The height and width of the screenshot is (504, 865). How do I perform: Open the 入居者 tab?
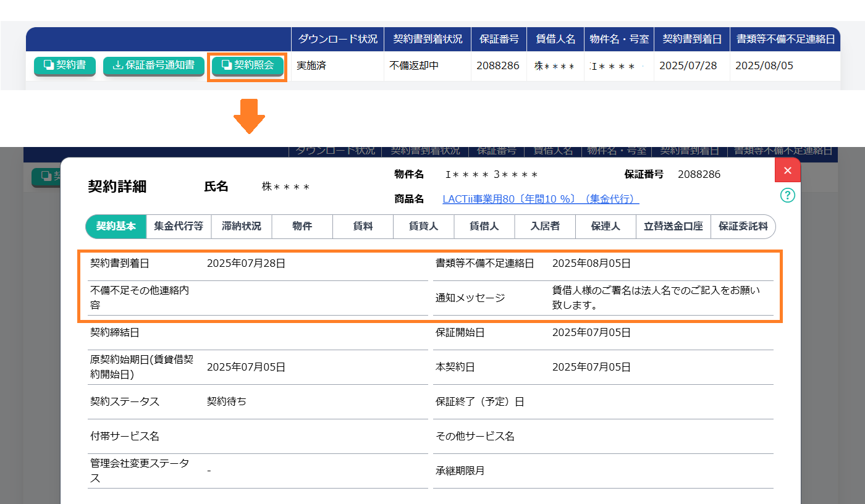click(x=544, y=226)
